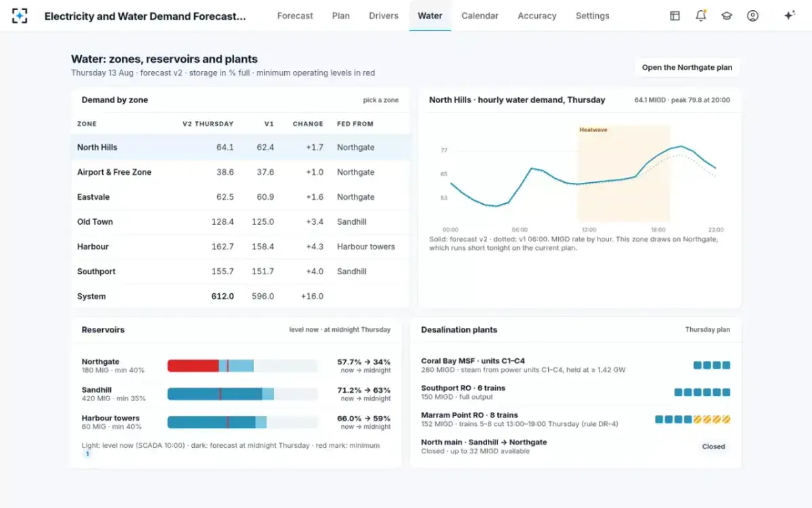Select the North Hills zone name
This screenshot has height=508, width=812.
[x=97, y=147]
